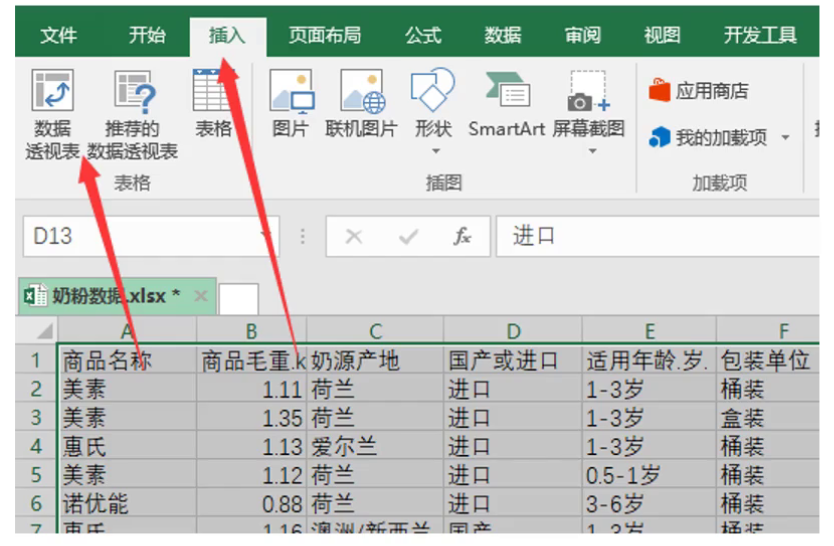Open the 审阅 tab
The image size is (834, 546).
point(582,36)
